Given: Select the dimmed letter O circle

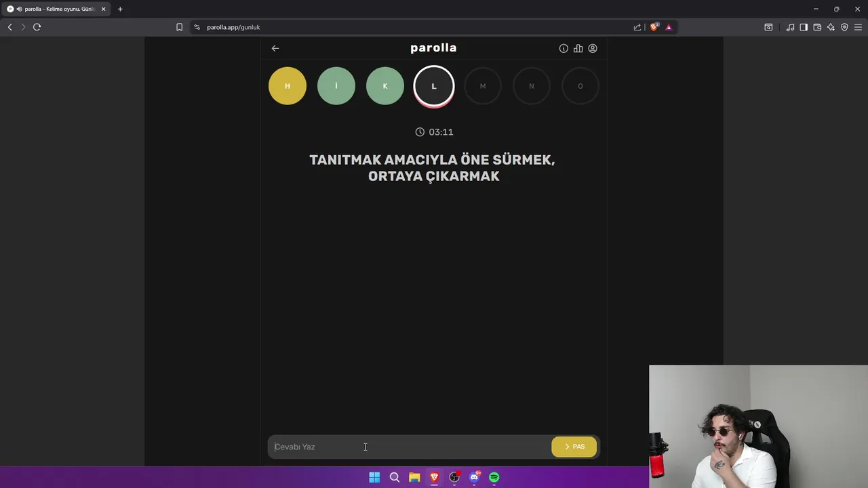Looking at the screenshot, I should 580,86.
